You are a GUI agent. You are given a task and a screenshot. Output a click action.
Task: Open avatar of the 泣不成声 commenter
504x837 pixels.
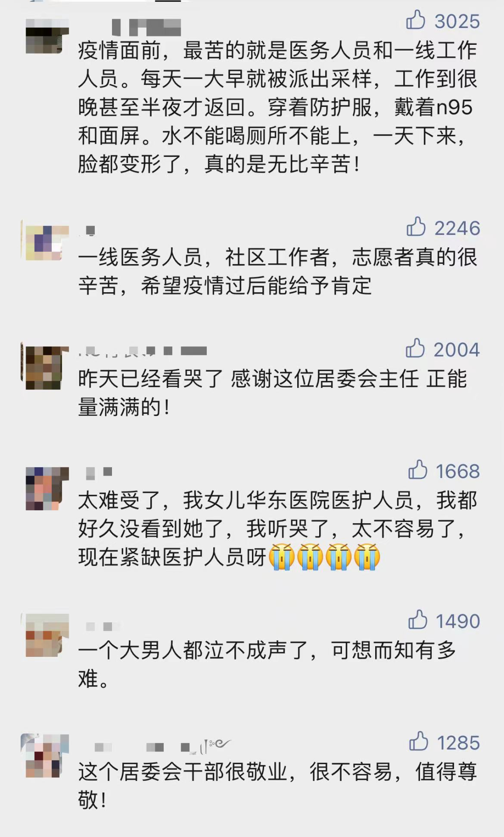coord(44,635)
